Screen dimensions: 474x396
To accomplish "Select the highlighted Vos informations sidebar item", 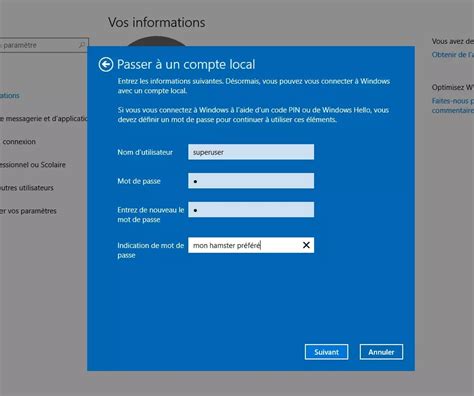I will pos(10,95).
